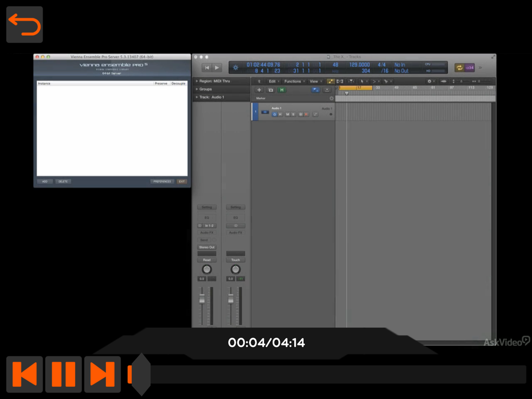Toggle the H hide button on Audio 1
Viewport: 532px width, 399px height.
click(x=280, y=114)
